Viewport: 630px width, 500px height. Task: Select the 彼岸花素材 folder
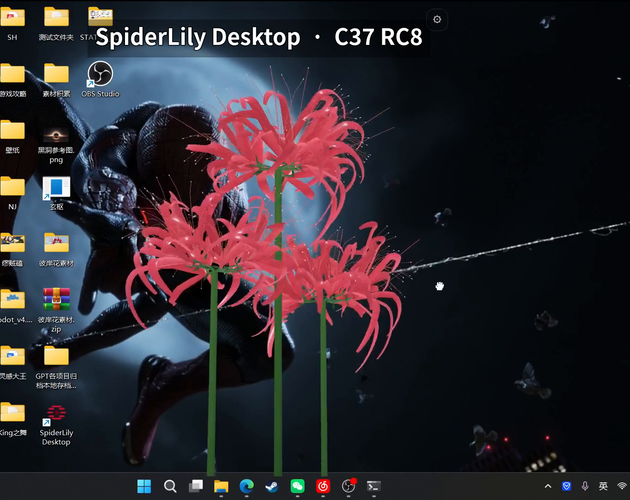pyautogui.click(x=56, y=250)
